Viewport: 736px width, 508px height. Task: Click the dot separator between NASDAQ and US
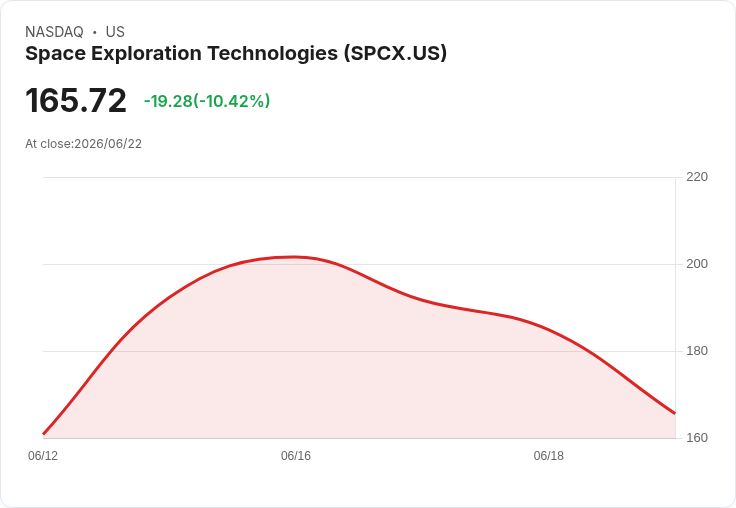[x=95, y=32]
